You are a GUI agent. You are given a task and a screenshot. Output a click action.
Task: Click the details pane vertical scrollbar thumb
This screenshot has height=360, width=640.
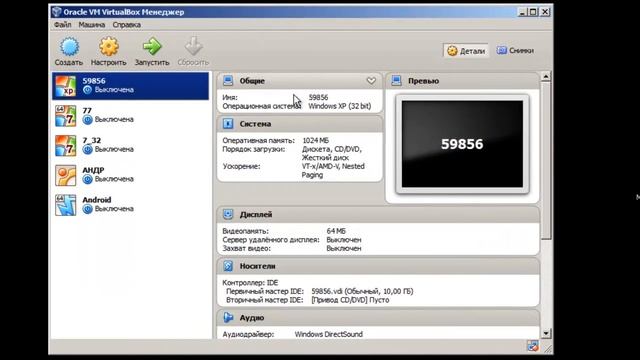click(546, 160)
